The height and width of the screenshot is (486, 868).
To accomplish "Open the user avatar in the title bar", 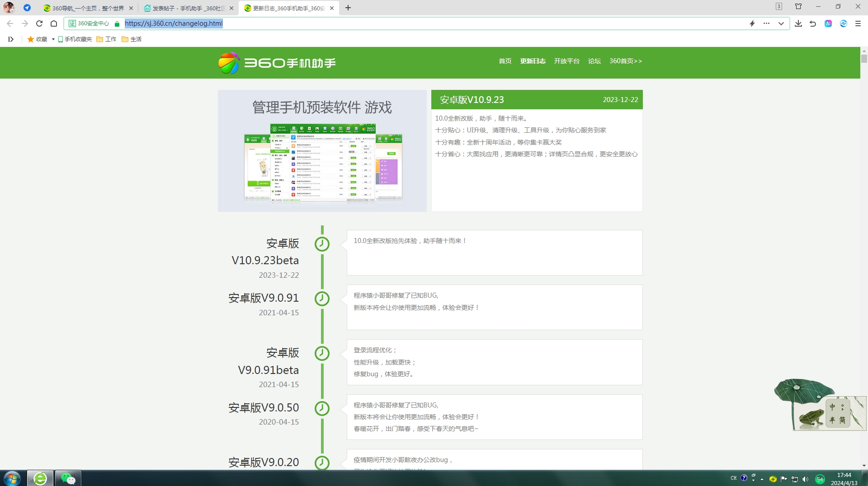I will 9,8.
